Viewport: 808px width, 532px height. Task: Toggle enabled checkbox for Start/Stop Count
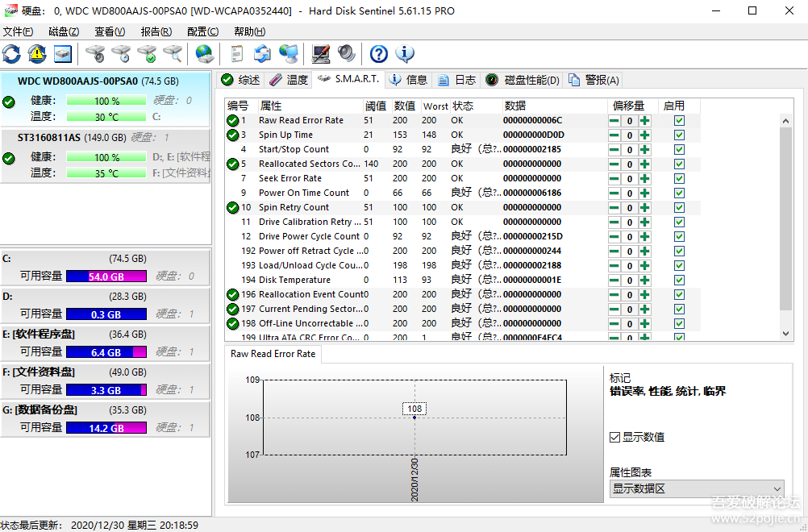(x=679, y=149)
